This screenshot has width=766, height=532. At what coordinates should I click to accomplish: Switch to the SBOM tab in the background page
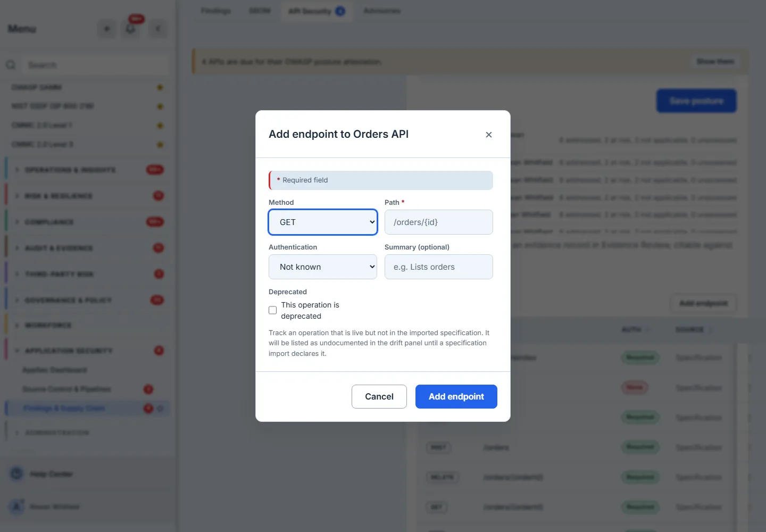[x=260, y=11]
